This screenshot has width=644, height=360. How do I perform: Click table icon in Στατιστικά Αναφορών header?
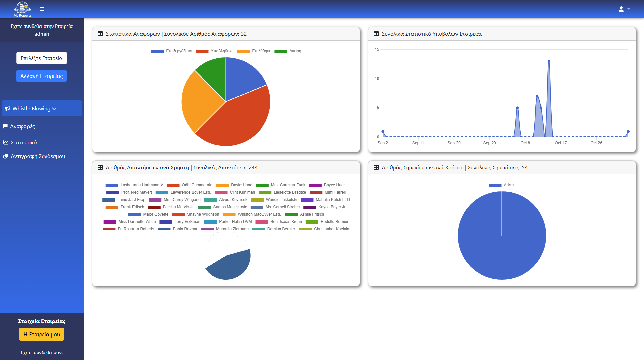click(x=100, y=34)
